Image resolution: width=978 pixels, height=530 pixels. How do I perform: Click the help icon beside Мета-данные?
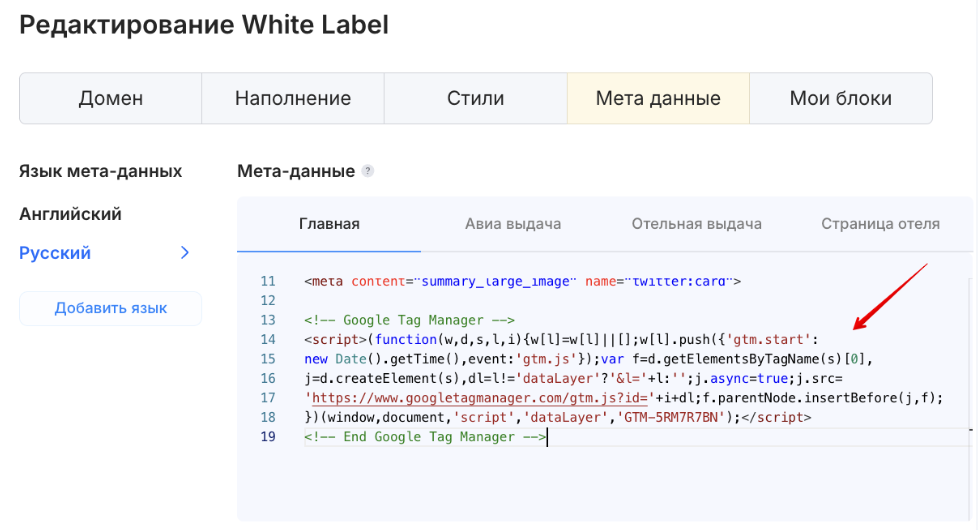[368, 171]
